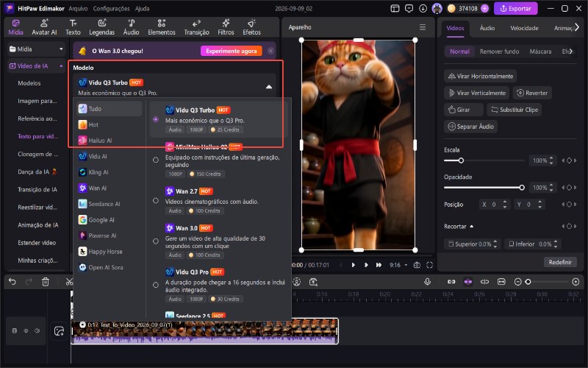Open the Transição panel
The height and width of the screenshot is (368, 588).
pos(196,27)
